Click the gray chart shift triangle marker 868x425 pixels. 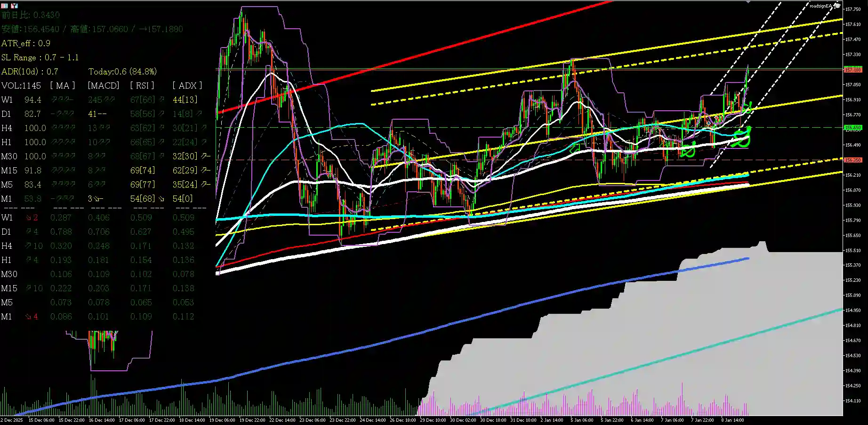point(748,2)
